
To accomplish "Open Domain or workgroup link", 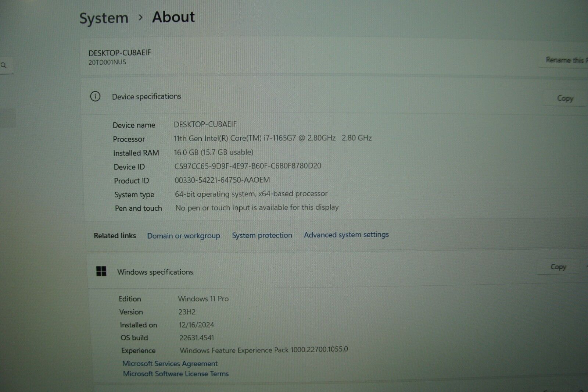I will [184, 236].
